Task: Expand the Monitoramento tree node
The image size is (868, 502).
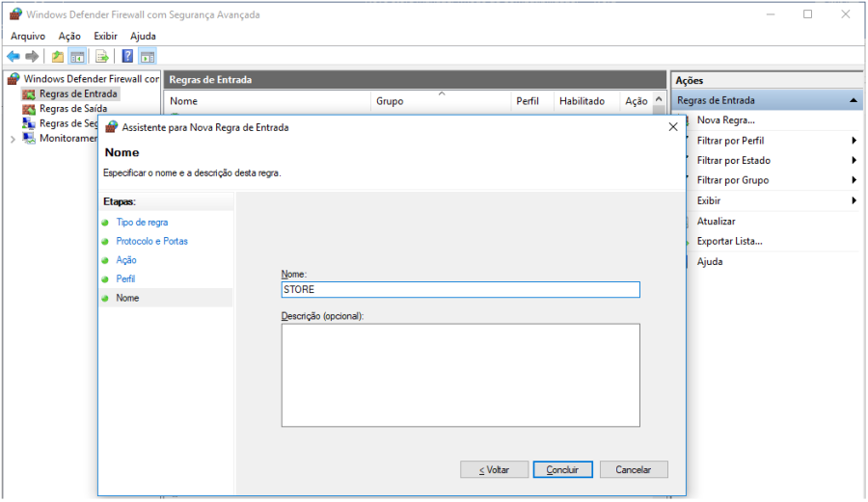Action: [x=13, y=139]
